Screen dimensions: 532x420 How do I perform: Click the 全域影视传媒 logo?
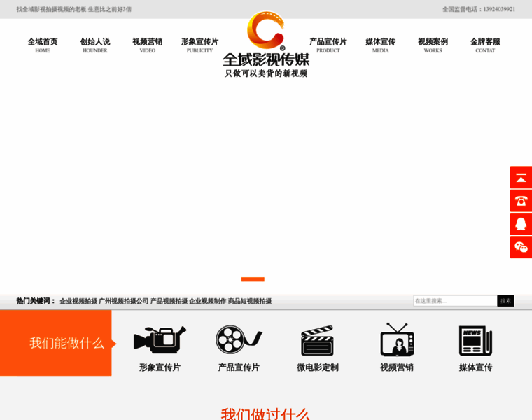266,44
